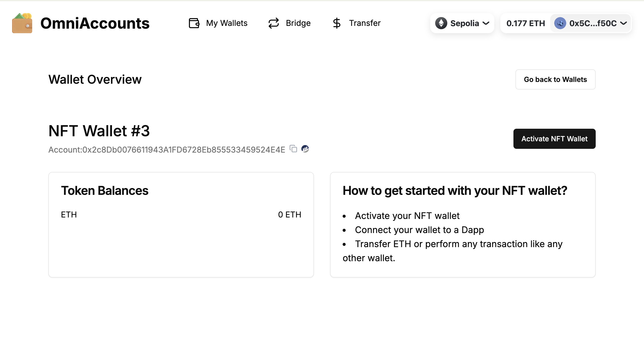Expand the Sepolia network dropdown
This screenshot has width=644, height=359.
pos(462,23)
